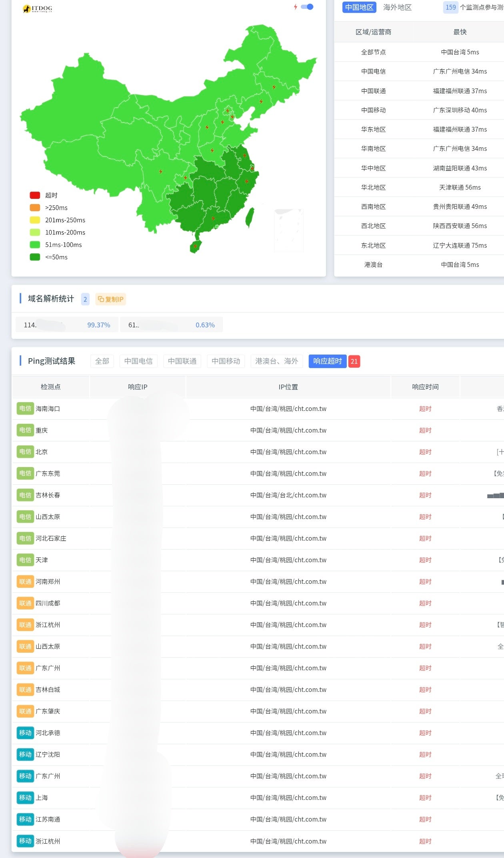
Task: Click the 电信 tag for 河北石家庄
Action: pyautogui.click(x=25, y=538)
